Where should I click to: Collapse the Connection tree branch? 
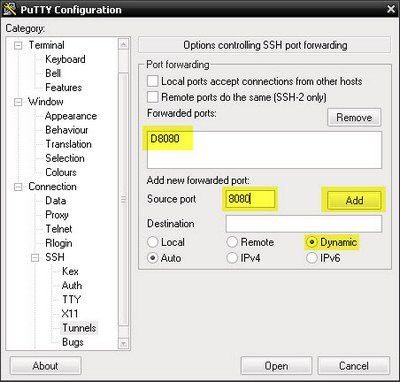coord(18,187)
